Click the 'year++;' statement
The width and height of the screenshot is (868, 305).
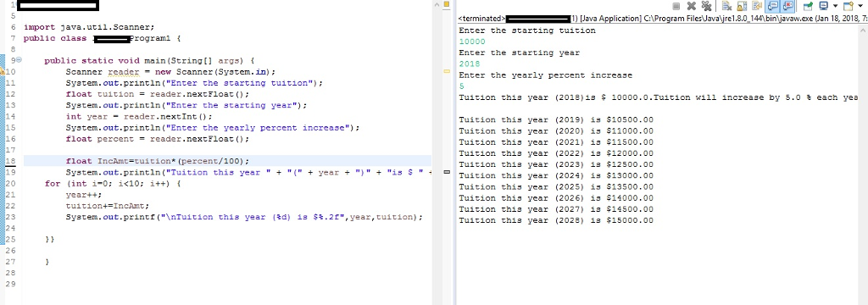pos(84,195)
